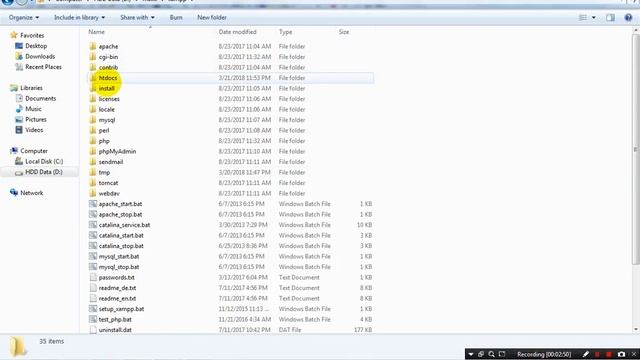Select the mysql folder icon
Screen dimensions: 640x360
point(93,120)
